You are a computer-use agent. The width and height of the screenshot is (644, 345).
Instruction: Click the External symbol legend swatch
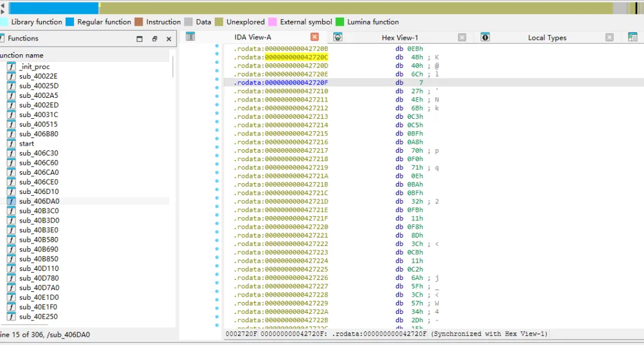[273, 22]
